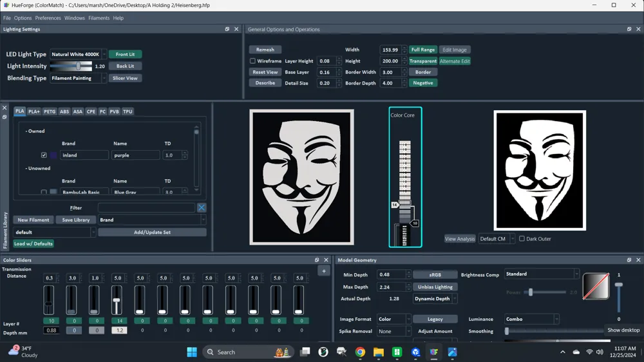644x362 pixels.
Task: Click the marker 10 in Color Core
Action: point(415,223)
